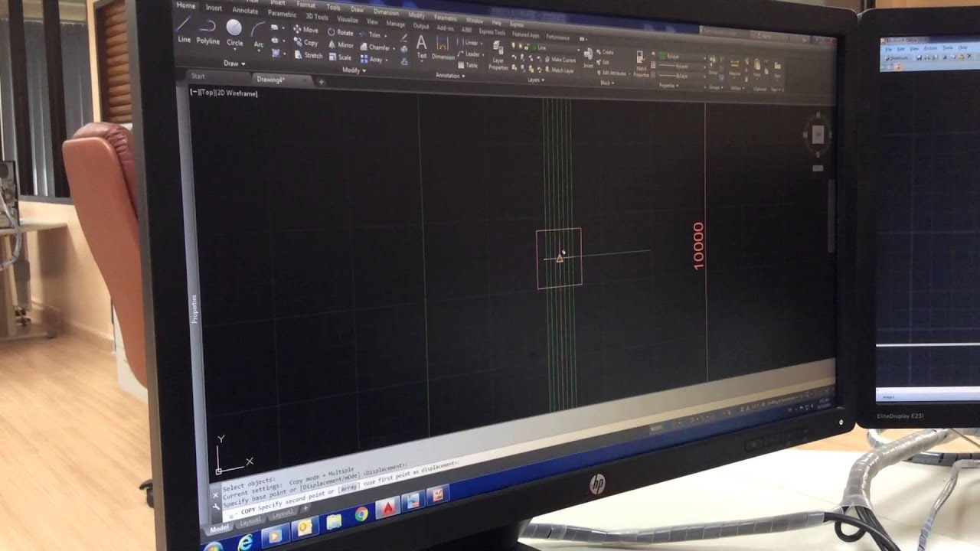Open the Home ribbon tab
The width and height of the screenshot is (980, 551).
(x=186, y=5)
